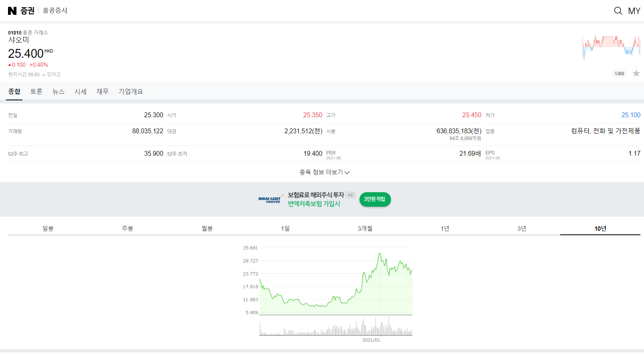Toggle the favorite star for 샤오미
Screen dimensions: 644x354
[x=636, y=73]
